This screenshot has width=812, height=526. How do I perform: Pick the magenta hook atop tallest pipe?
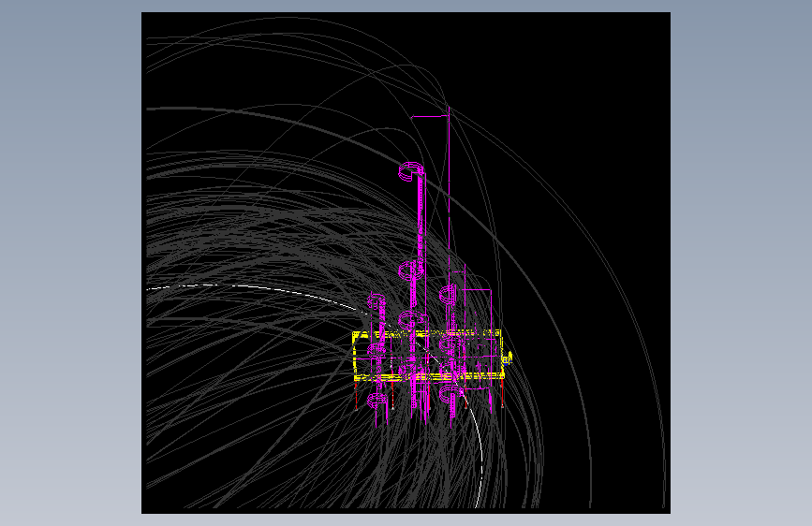coord(411,171)
